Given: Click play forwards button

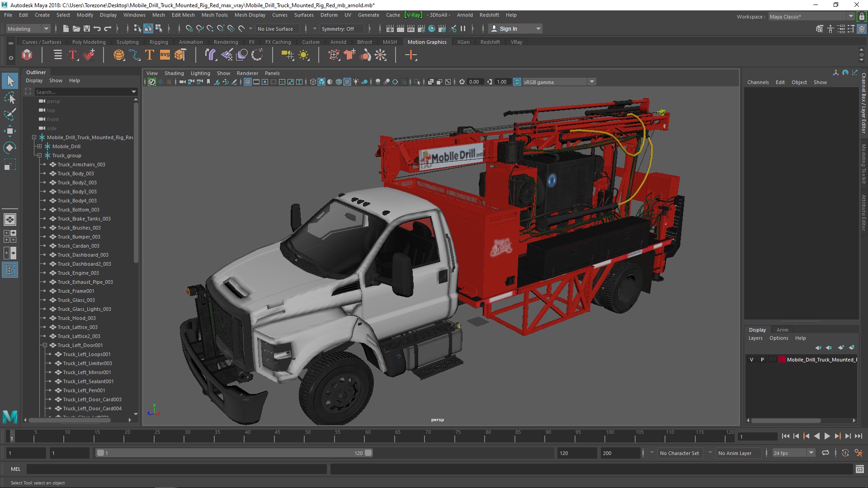Looking at the screenshot, I should pos(827,436).
